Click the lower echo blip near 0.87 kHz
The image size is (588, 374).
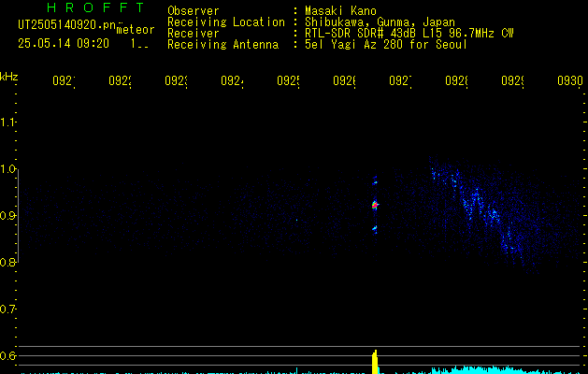[375, 228]
